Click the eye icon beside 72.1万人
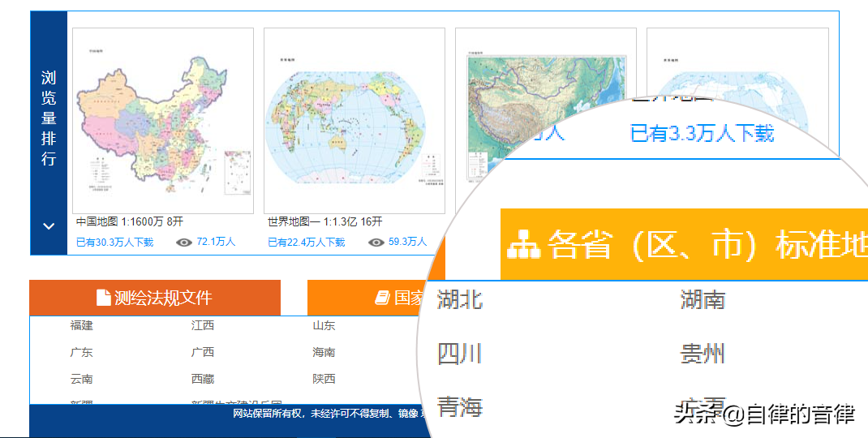Screen dimensions: 868x438 pos(184,242)
